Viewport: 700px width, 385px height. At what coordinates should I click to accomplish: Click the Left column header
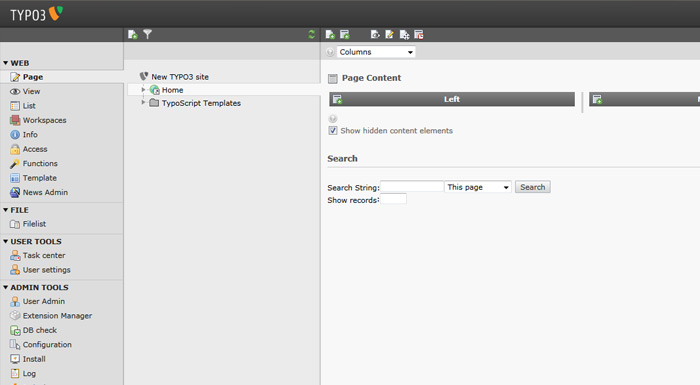coord(452,99)
